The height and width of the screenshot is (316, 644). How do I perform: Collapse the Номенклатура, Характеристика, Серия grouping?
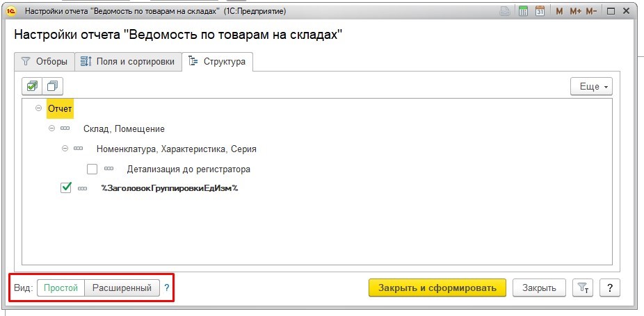[x=65, y=148]
